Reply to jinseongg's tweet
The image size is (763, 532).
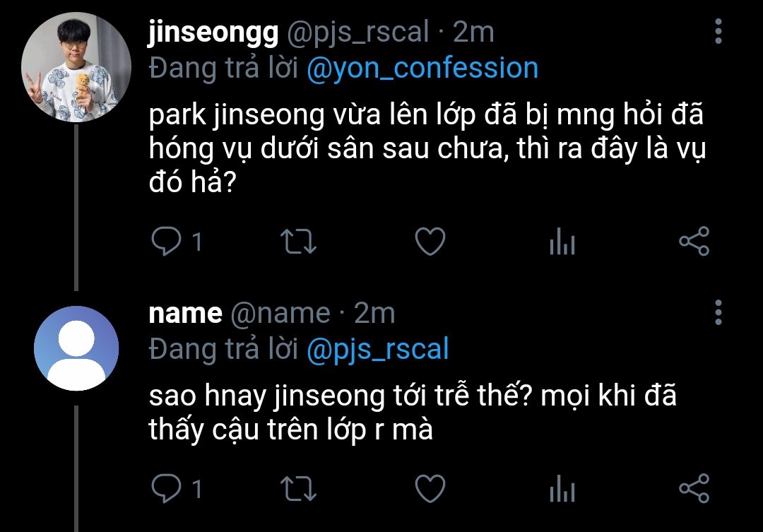(167, 242)
